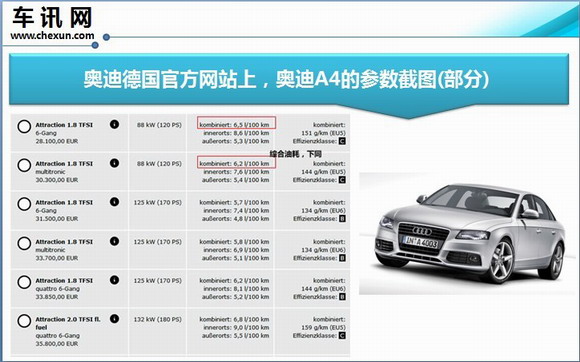Select the 30.300,00 EUR multitronic radio button
Viewport: 580px width, 362px height.
[x=24, y=165]
